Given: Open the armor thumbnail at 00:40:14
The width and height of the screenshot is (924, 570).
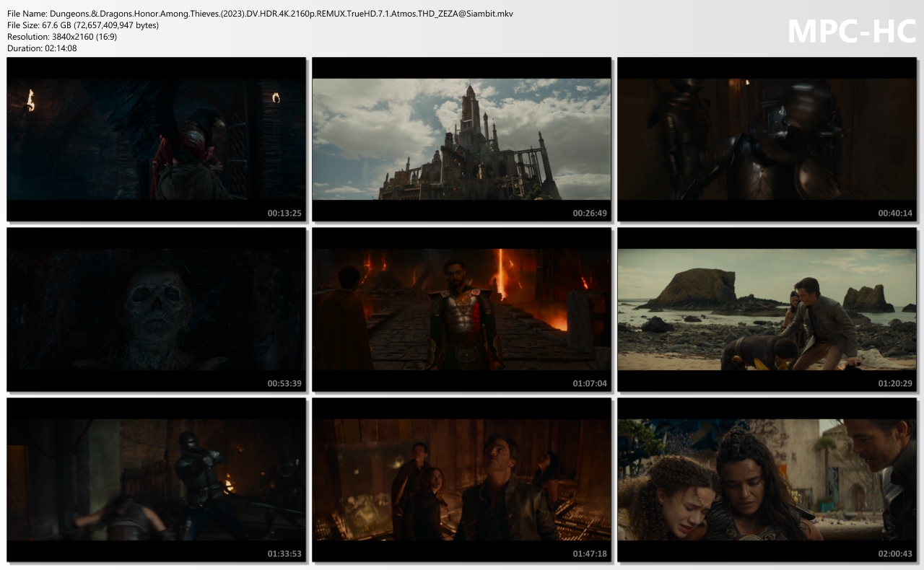Looking at the screenshot, I should pos(767,139).
